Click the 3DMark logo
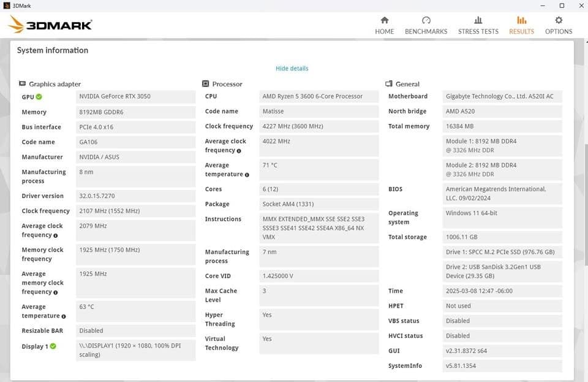Viewport: 588px width, 382px height. (x=50, y=25)
